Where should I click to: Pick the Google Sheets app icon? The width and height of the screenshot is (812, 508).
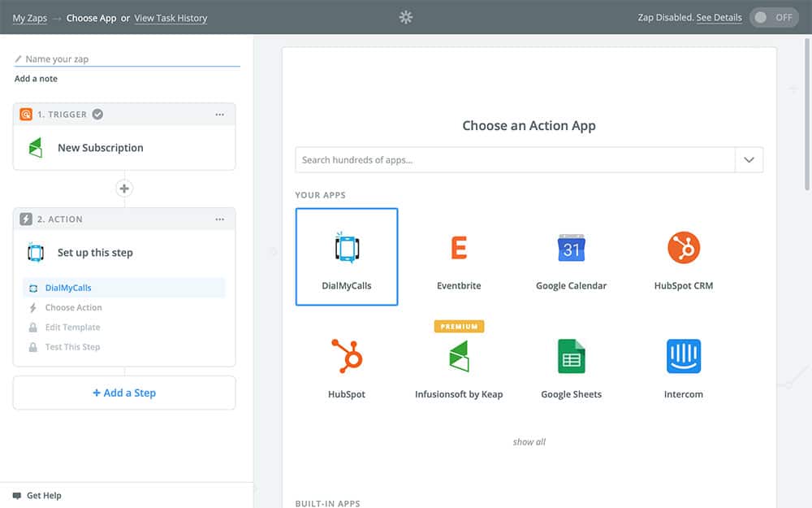571,357
